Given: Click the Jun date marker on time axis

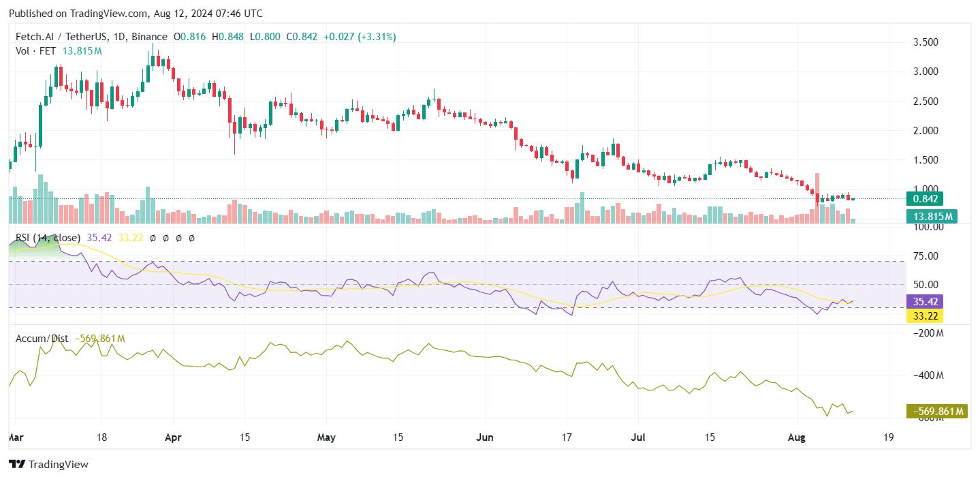Looking at the screenshot, I should tap(484, 437).
